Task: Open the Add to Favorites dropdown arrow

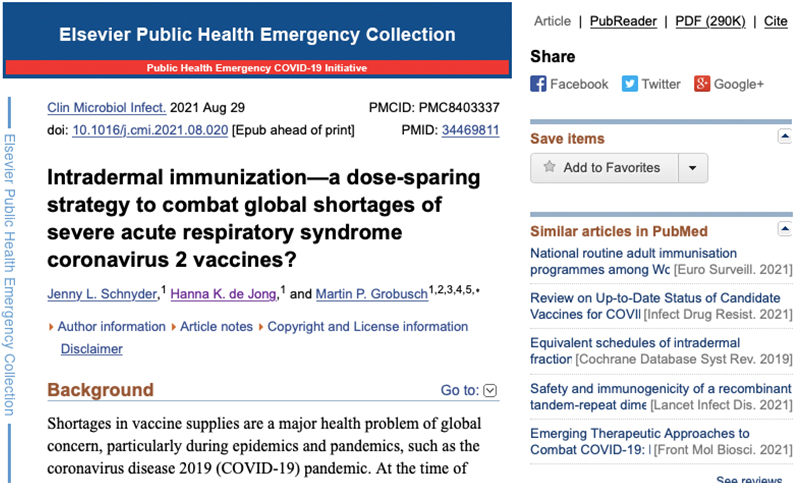Action: (x=691, y=168)
